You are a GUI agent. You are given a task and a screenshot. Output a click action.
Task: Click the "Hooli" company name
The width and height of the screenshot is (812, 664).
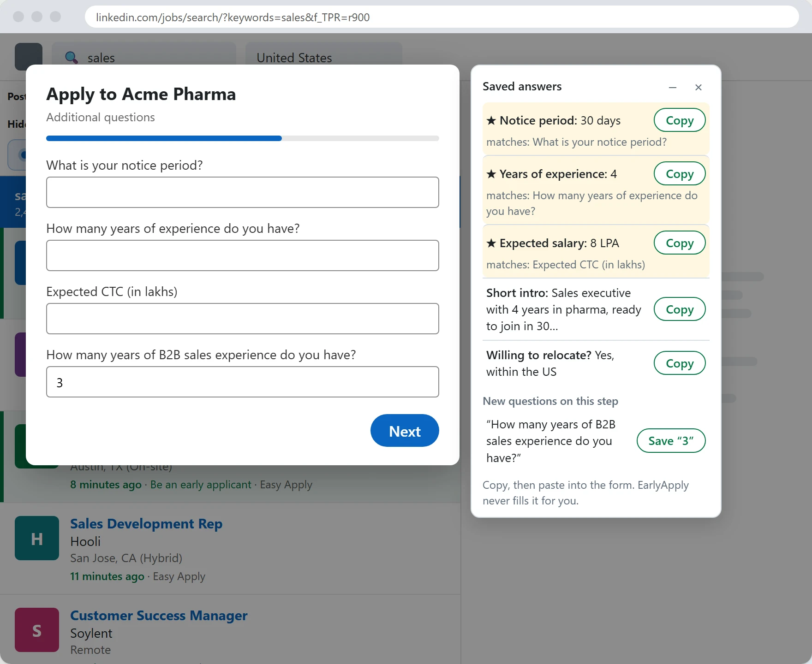(85, 541)
